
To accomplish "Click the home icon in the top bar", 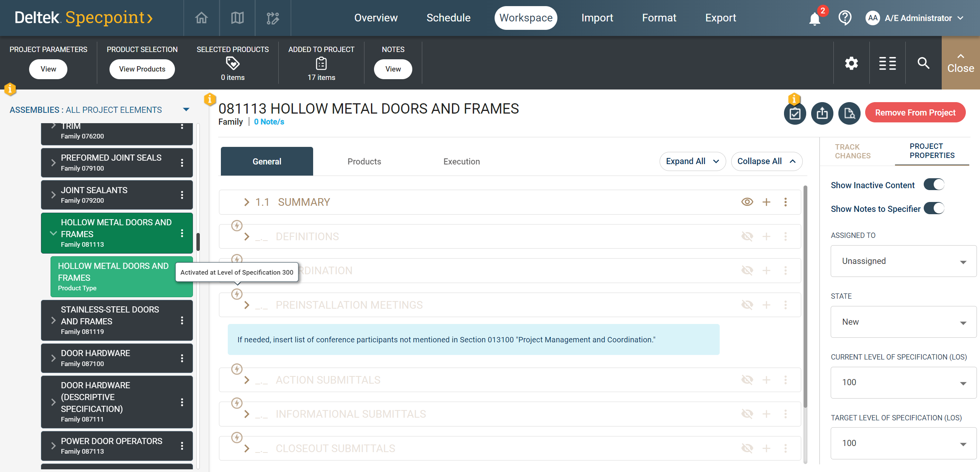I will click(x=201, y=18).
